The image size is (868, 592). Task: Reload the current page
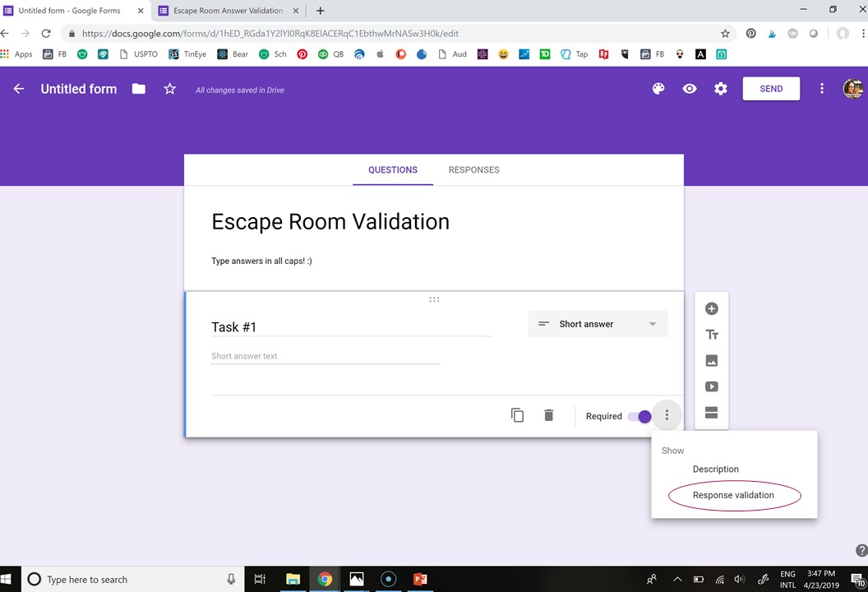coord(46,33)
